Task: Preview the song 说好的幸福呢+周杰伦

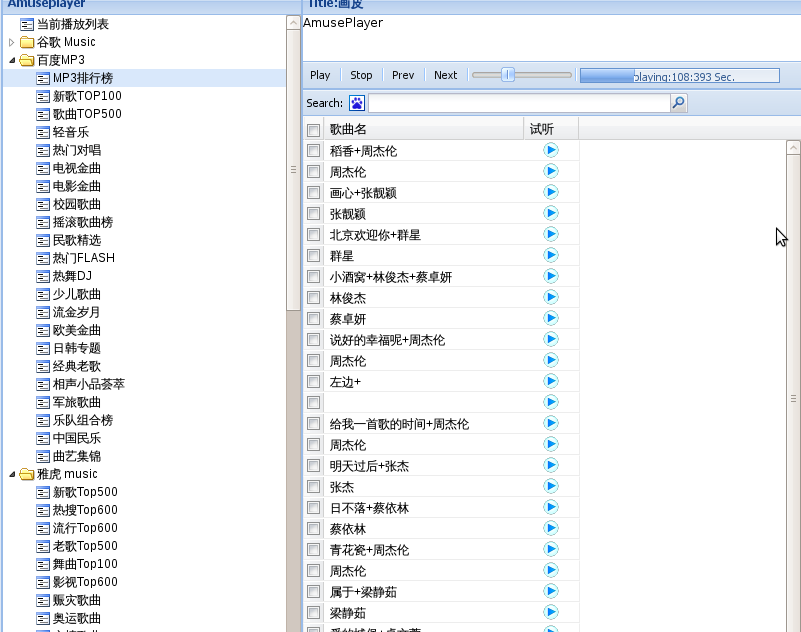Action: [551, 339]
